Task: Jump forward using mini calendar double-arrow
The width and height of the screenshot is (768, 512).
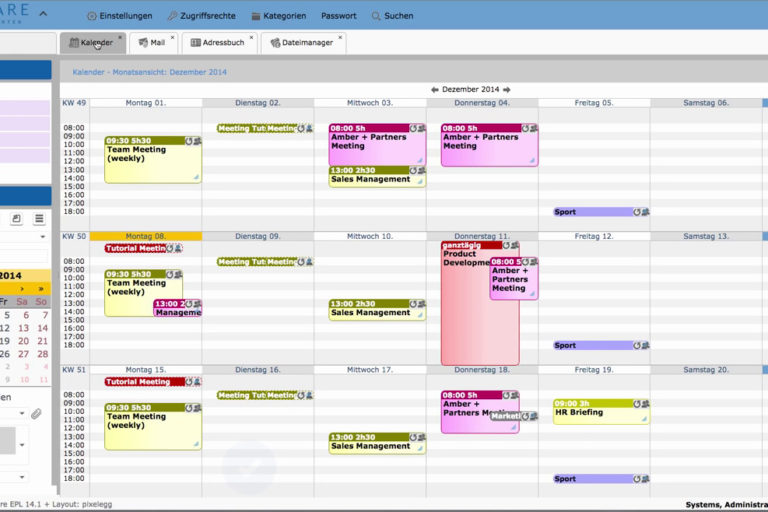Action: 41,289
